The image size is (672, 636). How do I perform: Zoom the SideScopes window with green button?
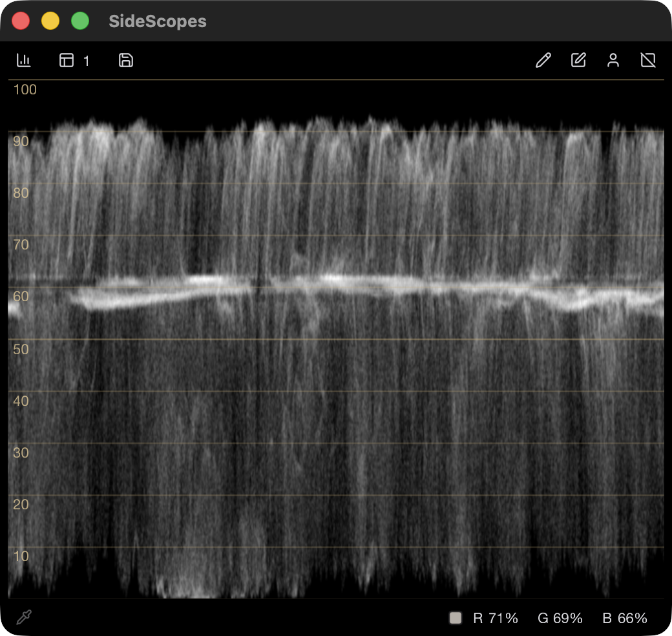pos(79,21)
